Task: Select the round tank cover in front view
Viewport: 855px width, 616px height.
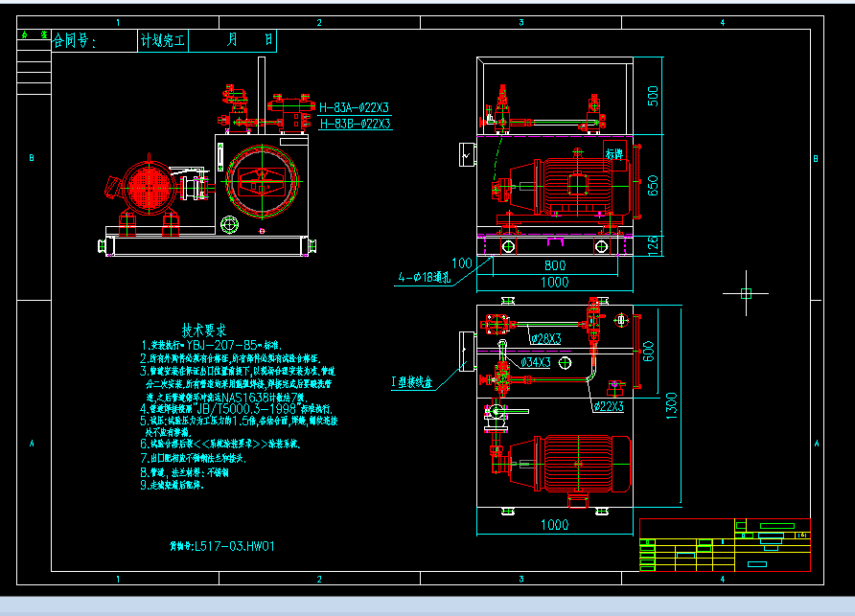Action: 263,180
